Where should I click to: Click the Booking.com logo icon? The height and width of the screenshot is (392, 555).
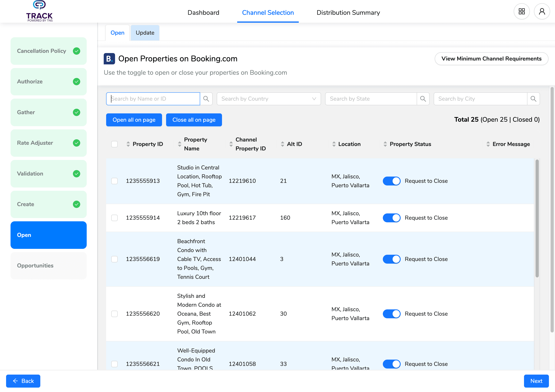click(x=109, y=59)
